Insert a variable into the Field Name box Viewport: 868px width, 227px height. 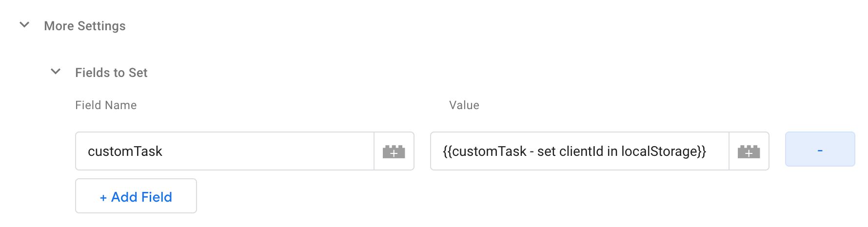[x=394, y=151]
